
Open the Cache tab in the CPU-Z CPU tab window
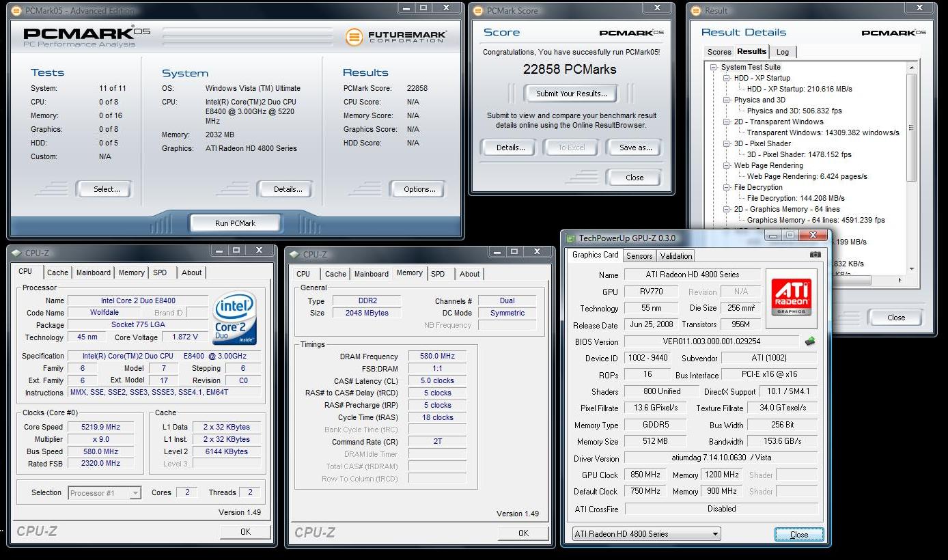pyautogui.click(x=57, y=272)
